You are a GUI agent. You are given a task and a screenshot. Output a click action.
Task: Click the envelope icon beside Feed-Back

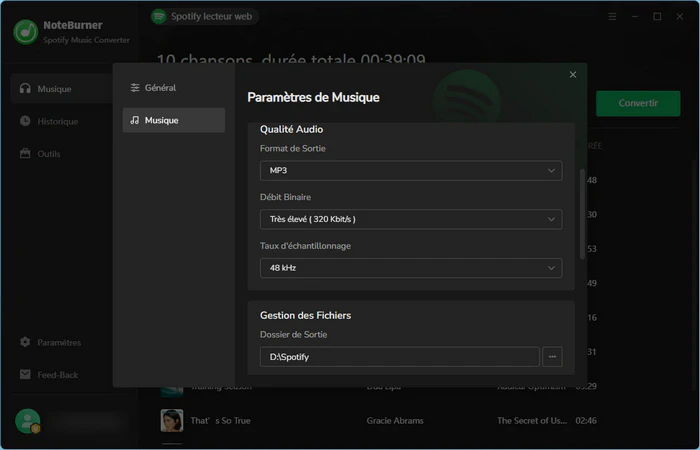[x=25, y=375]
